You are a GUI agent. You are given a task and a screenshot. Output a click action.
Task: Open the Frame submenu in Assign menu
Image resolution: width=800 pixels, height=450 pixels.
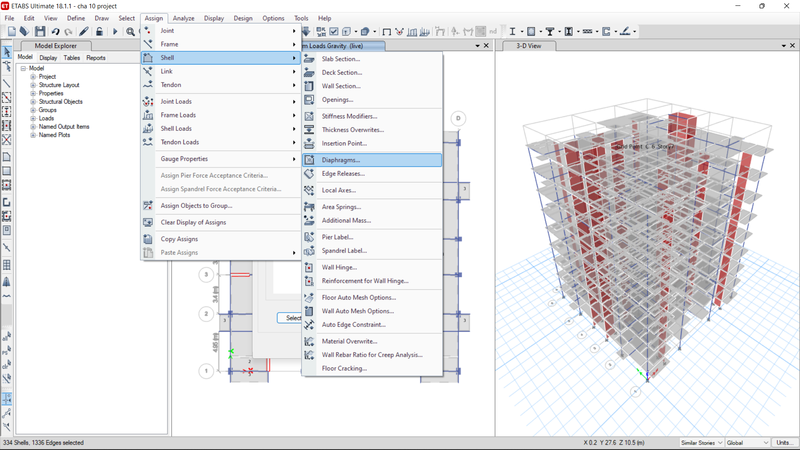221,44
